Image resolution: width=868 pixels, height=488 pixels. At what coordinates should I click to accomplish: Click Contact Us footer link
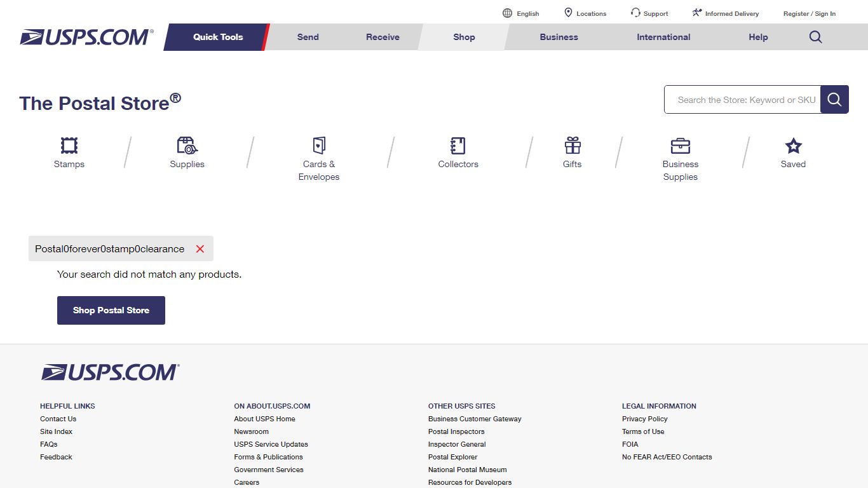click(58, 419)
